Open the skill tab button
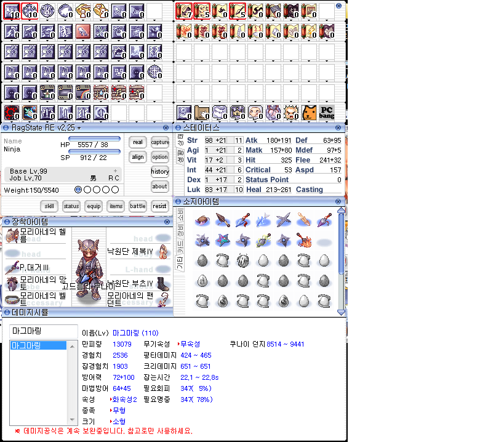 [x=49, y=206]
